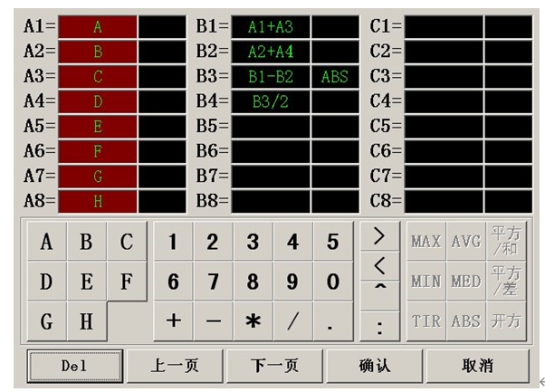
Task: Insert the minus operator
Action: 213,321
